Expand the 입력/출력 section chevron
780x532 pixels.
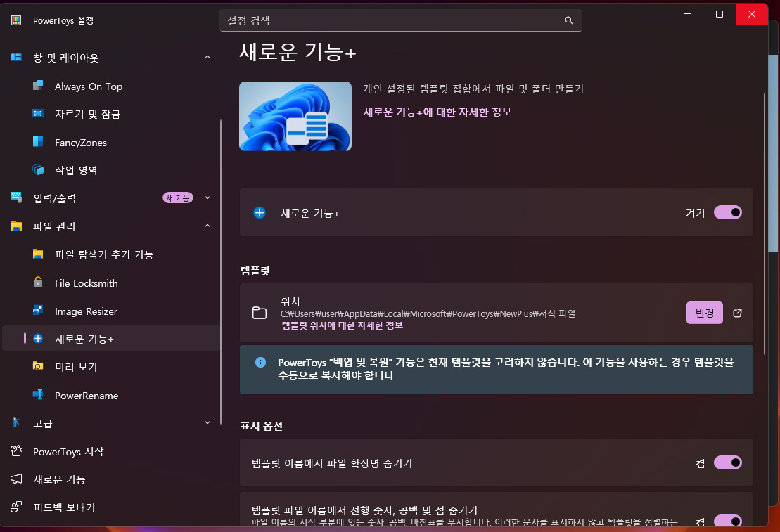(x=207, y=197)
